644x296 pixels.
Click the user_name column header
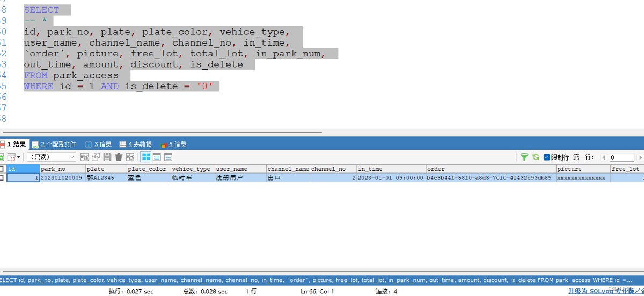[240, 169]
